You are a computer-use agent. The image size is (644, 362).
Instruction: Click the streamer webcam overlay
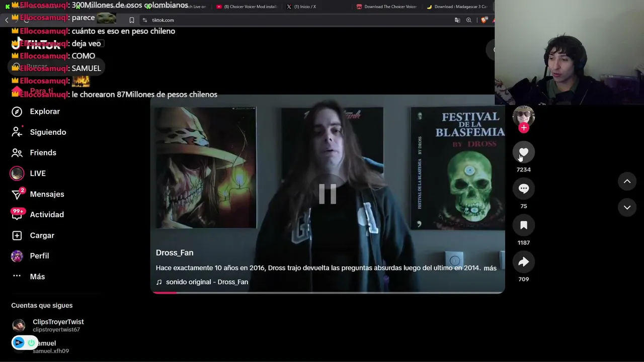569,52
